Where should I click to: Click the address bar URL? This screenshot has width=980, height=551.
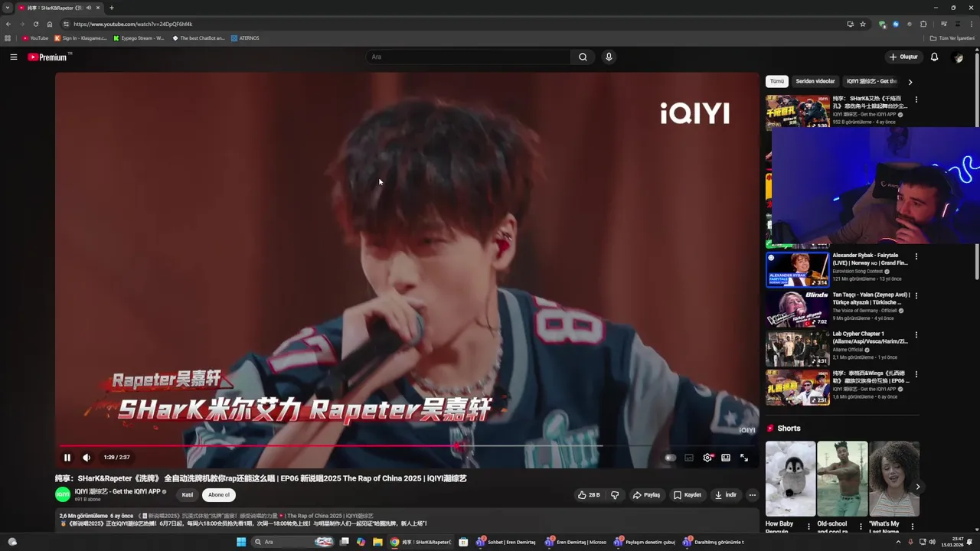[132, 24]
